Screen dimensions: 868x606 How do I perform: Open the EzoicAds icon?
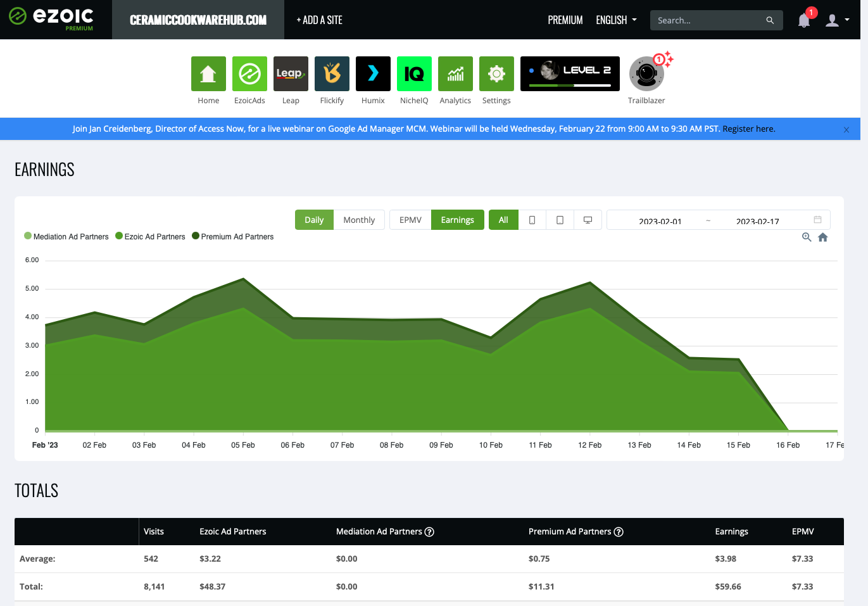(249, 73)
